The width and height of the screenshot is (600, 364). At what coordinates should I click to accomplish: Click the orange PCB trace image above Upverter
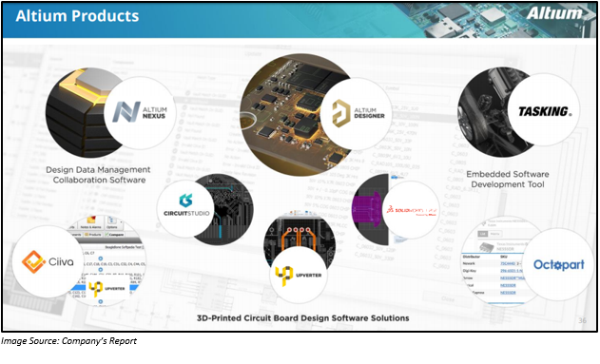[299, 234]
